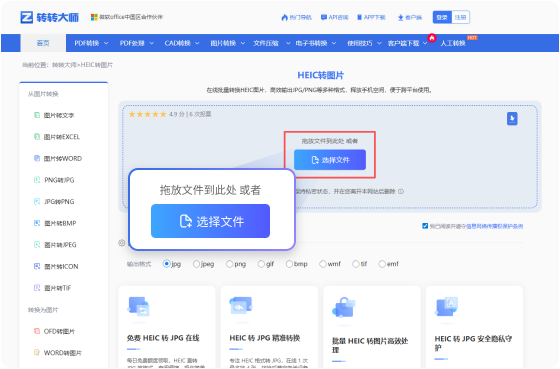This screenshot has height=369, width=560.
Task: Click the icon beside 图片转文字
Action: pyautogui.click(x=37, y=115)
